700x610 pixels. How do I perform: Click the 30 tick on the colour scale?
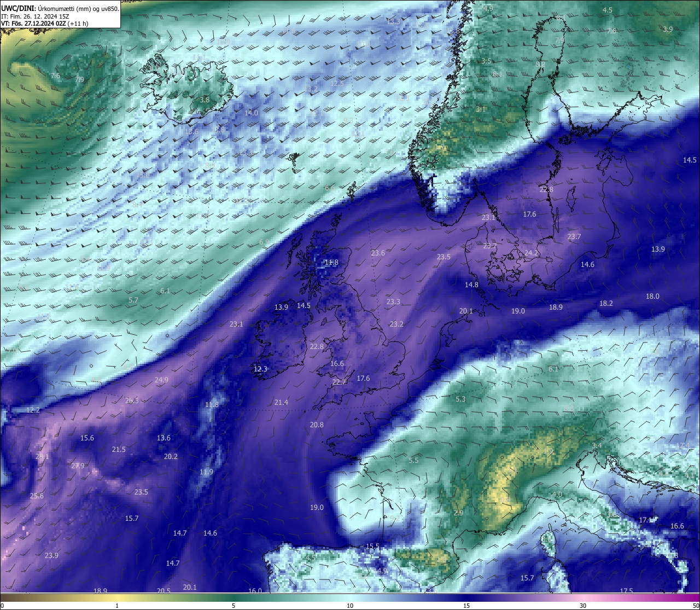pyautogui.click(x=583, y=606)
